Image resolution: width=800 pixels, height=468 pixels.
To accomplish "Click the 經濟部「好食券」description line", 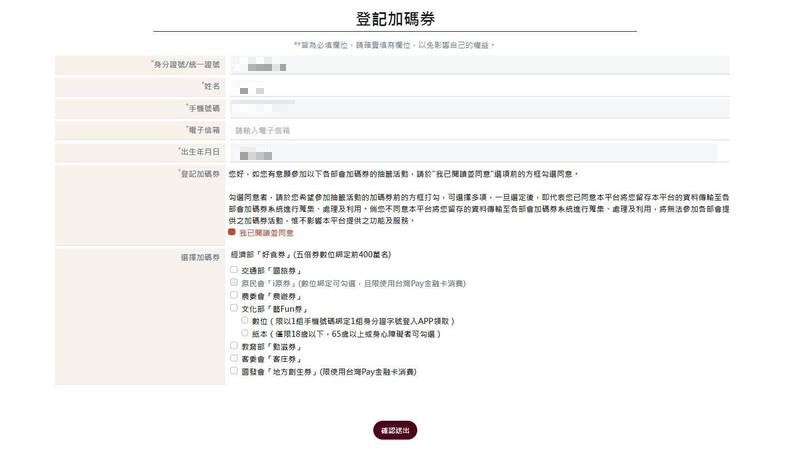I will tap(311, 254).
